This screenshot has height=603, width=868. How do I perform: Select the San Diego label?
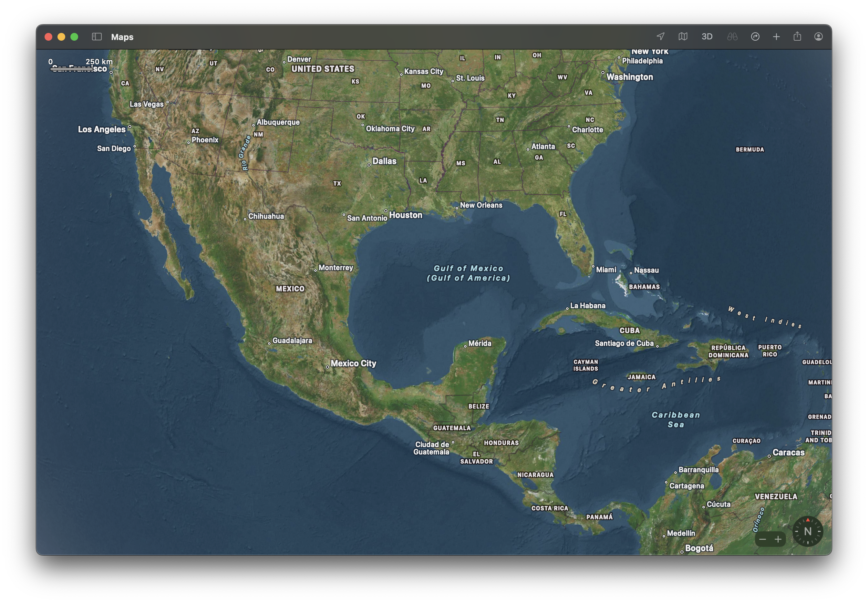click(x=114, y=148)
